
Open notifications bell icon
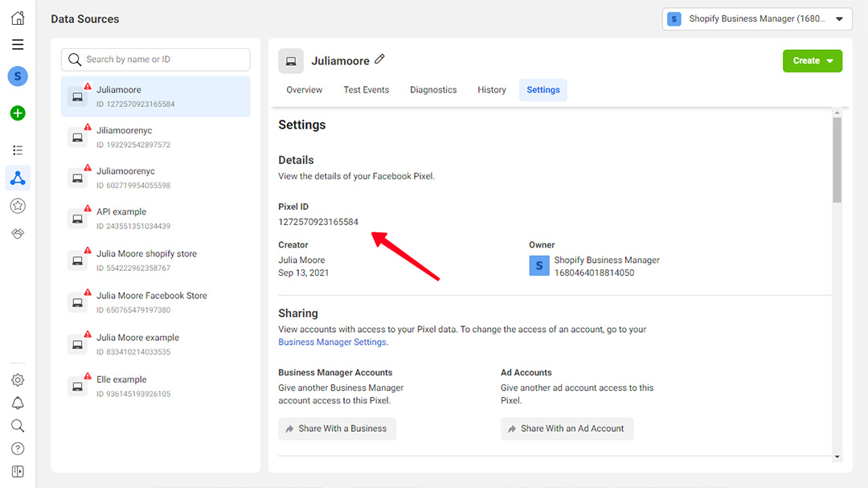18,404
